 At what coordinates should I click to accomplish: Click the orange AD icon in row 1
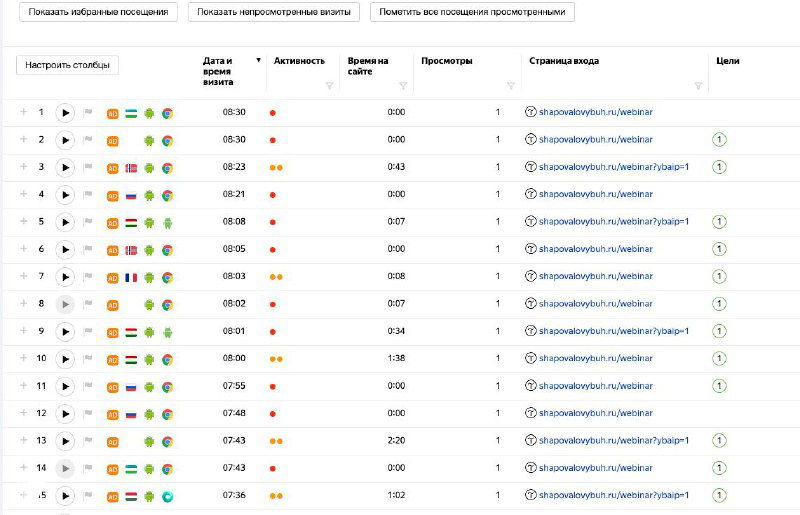pos(113,113)
